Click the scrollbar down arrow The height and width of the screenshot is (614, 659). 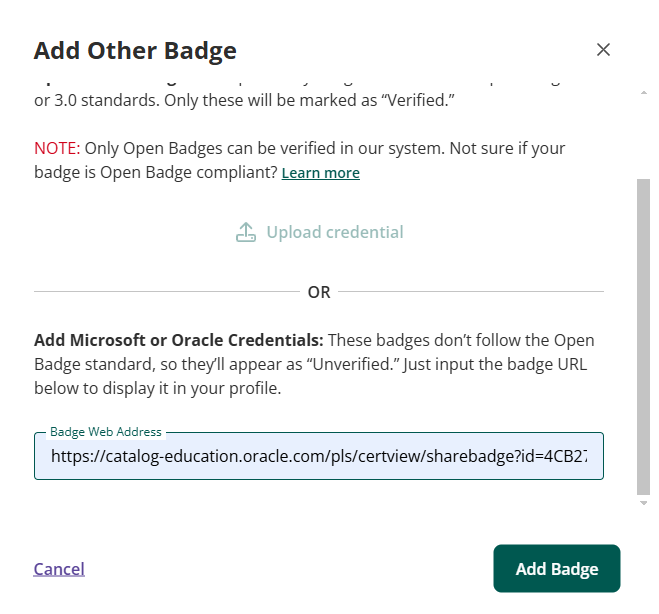643,503
